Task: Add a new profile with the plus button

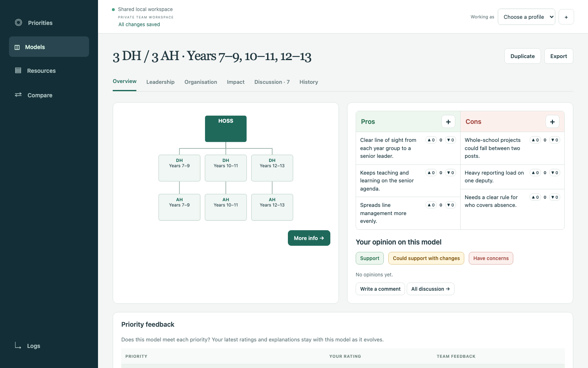Action: (x=566, y=17)
